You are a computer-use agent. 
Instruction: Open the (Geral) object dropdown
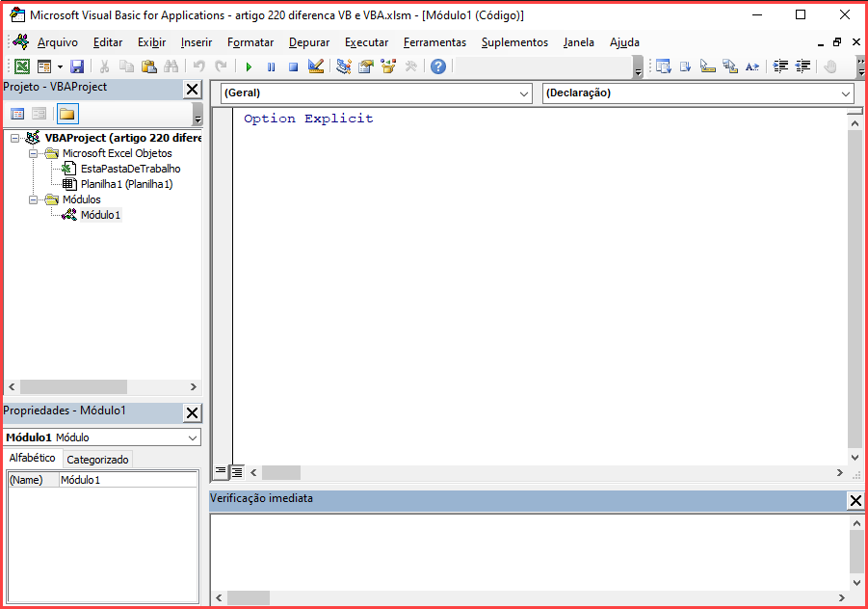(377, 93)
